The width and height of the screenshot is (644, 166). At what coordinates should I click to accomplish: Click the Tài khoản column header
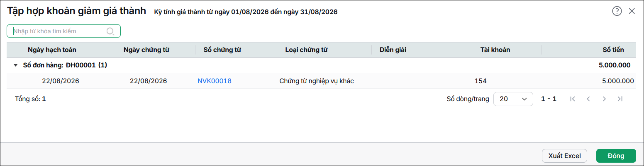495,50
